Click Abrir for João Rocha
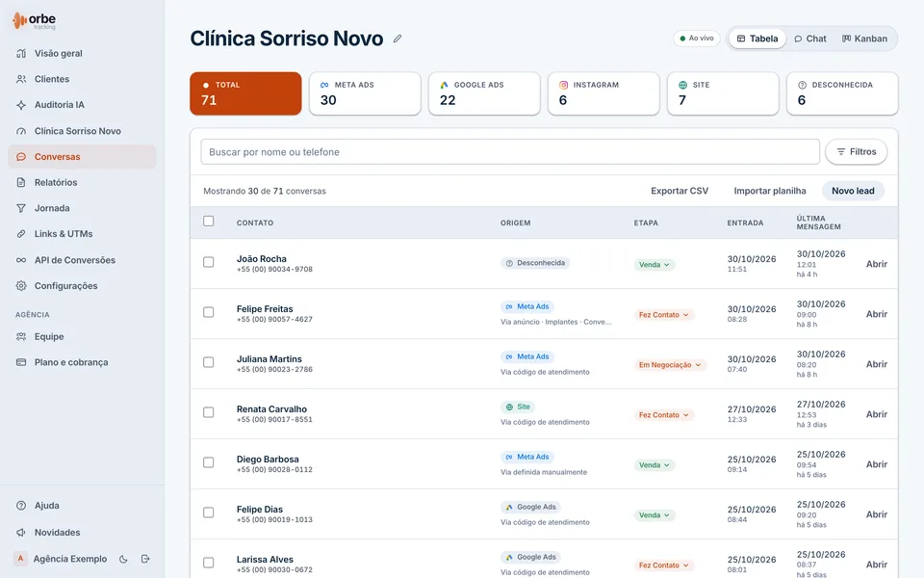Viewport: 924px width, 578px height. point(876,264)
